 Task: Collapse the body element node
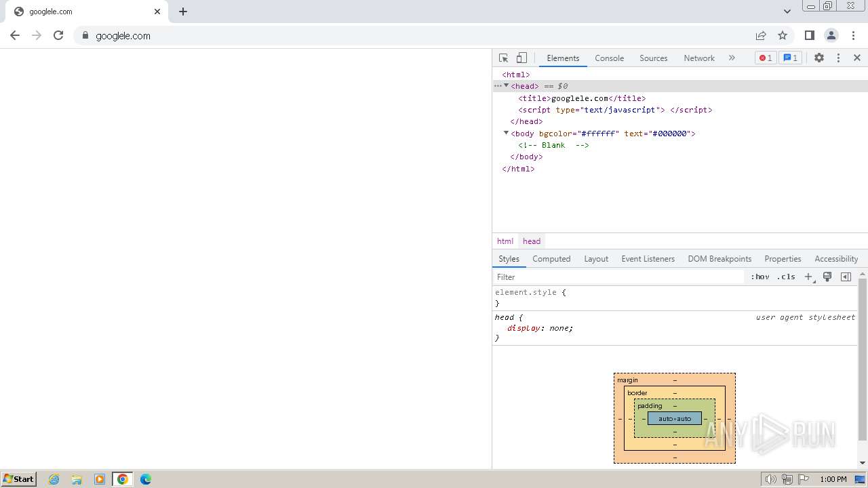click(506, 133)
